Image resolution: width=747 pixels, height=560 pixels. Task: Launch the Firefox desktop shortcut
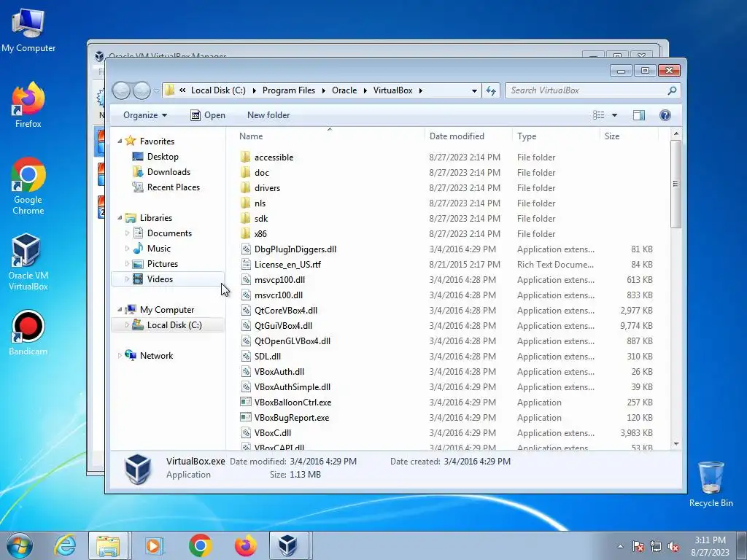point(28,105)
